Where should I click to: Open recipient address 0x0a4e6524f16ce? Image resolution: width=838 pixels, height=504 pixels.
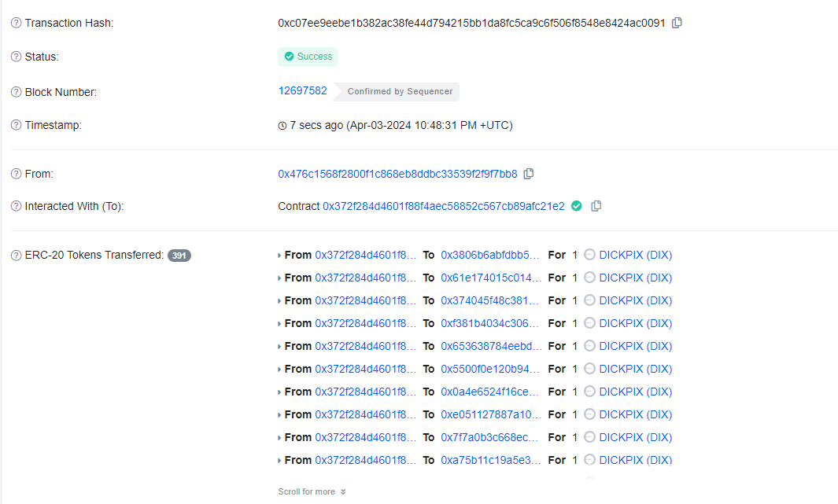[x=491, y=392]
